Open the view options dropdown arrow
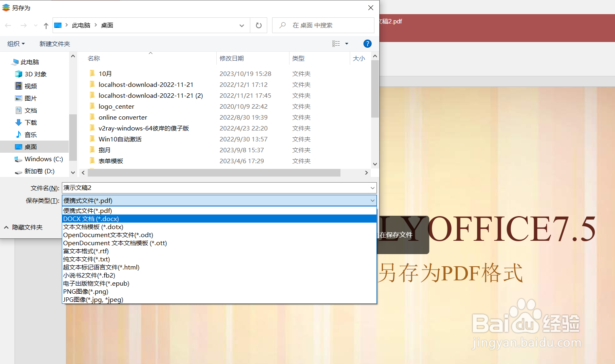The width and height of the screenshot is (615, 364). pos(347,44)
